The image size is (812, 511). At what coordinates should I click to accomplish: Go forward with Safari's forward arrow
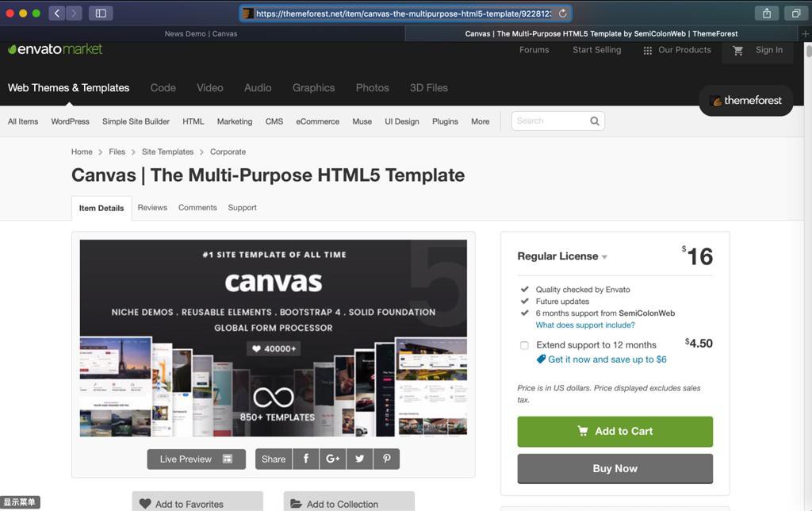point(74,13)
